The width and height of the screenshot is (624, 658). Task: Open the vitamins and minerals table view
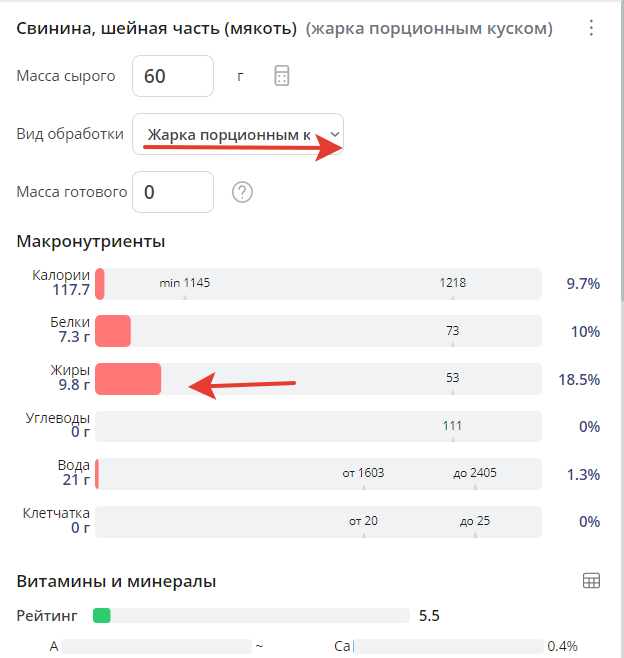pyautogui.click(x=591, y=581)
